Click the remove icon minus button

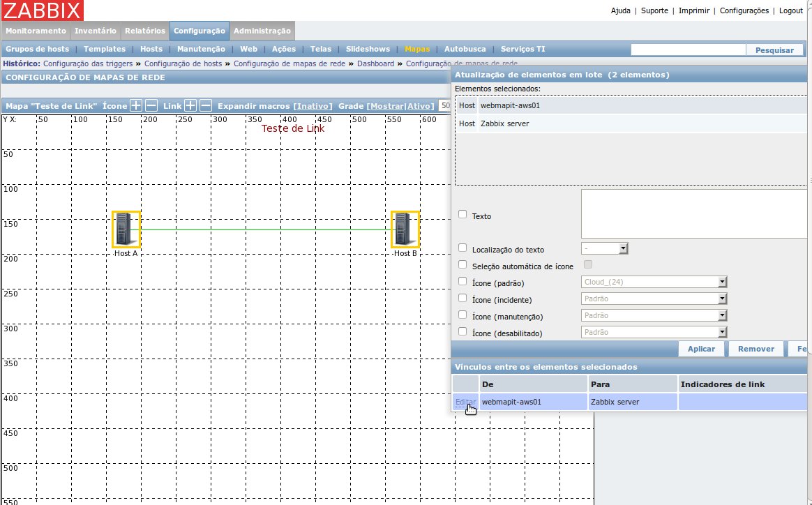click(x=151, y=105)
